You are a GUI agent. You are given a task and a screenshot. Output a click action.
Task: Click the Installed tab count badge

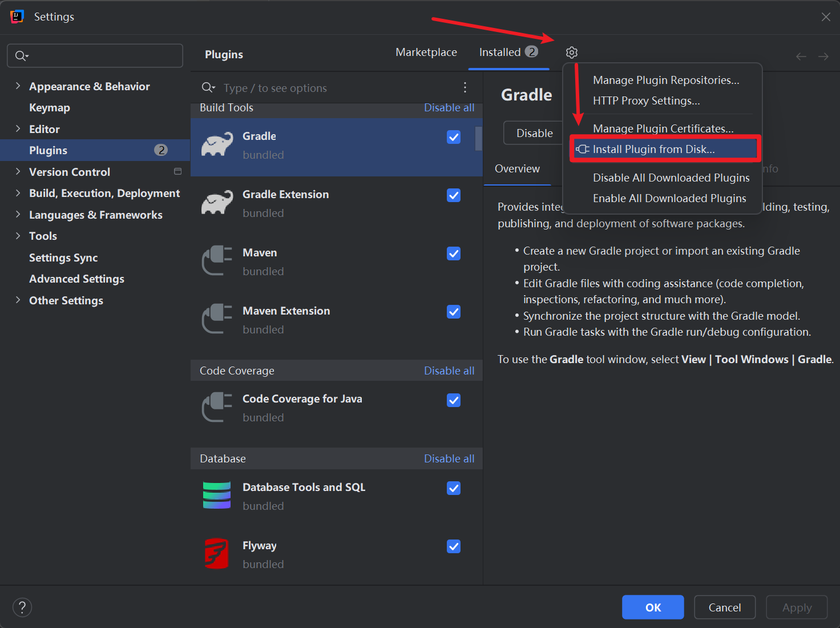[x=531, y=52]
